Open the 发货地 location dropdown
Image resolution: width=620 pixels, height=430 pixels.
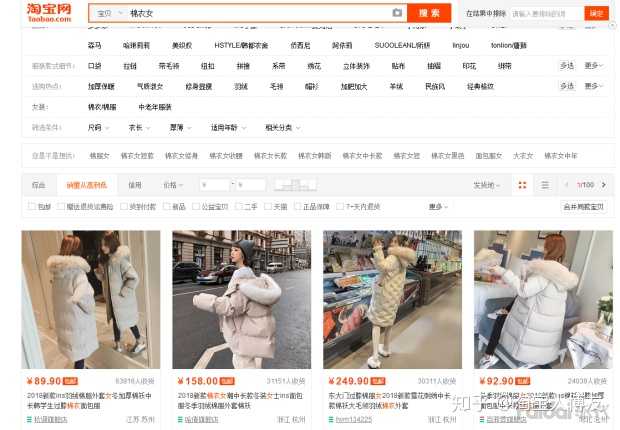[x=487, y=185]
